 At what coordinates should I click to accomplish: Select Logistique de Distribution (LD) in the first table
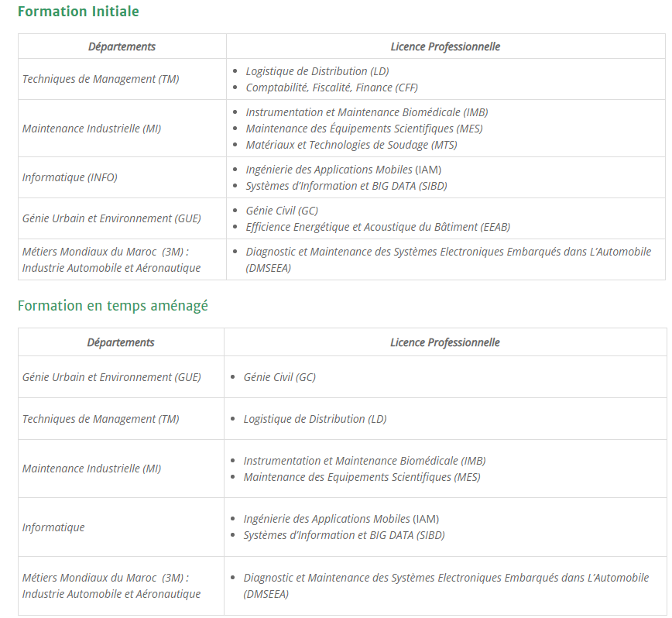click(317, 71)
